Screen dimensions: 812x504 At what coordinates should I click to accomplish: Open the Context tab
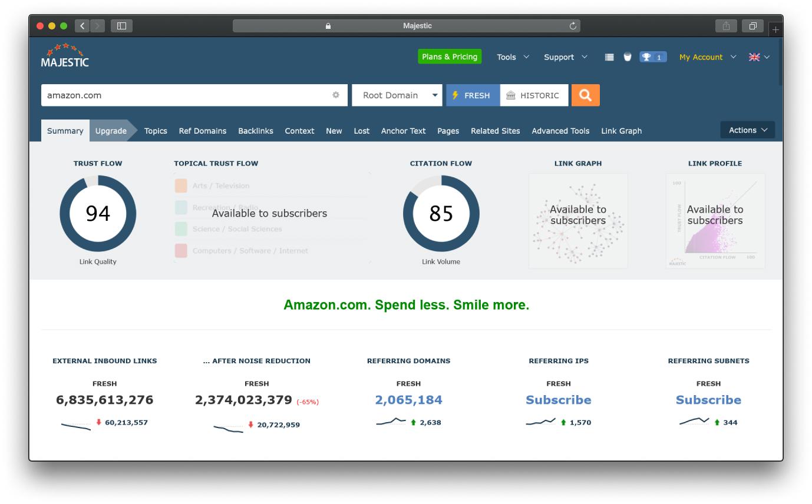[299, 131]
